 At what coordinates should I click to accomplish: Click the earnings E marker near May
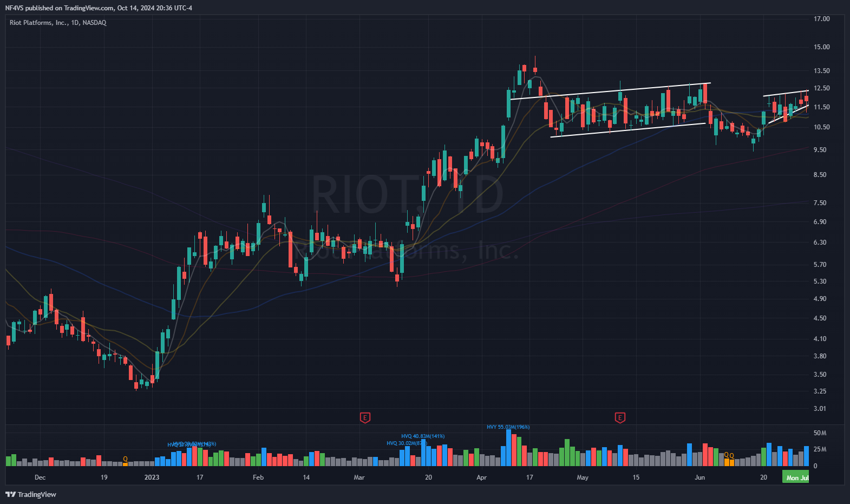pos(620,417)
